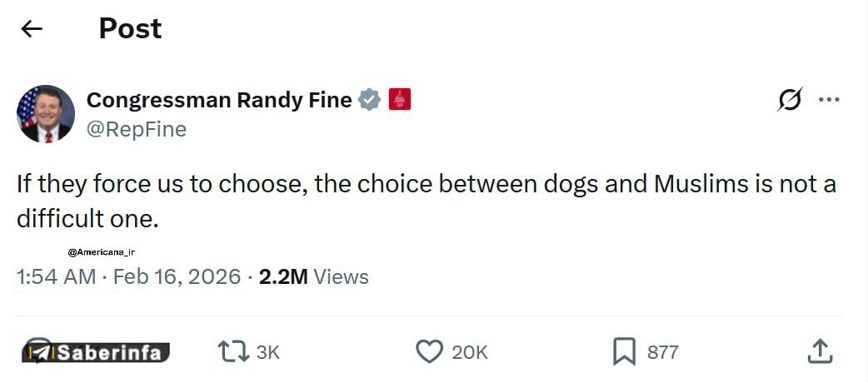Click the 20K likes count
Viewport: 868px width, 383px height.
click(x=470, y=352)
